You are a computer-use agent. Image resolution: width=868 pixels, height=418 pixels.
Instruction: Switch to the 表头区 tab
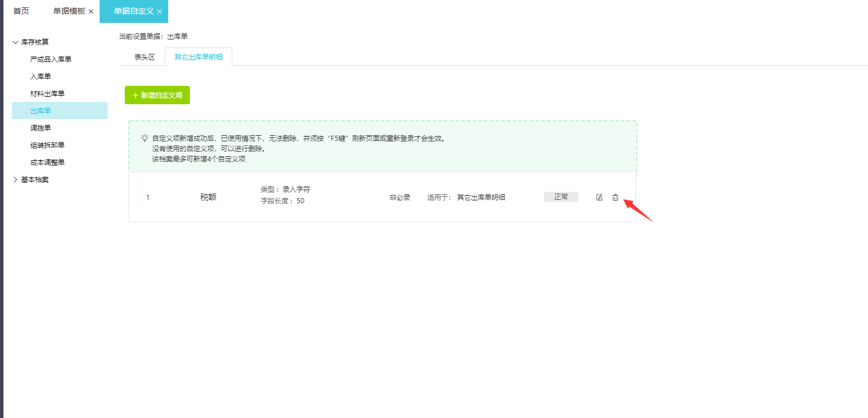tap(142, 56)
